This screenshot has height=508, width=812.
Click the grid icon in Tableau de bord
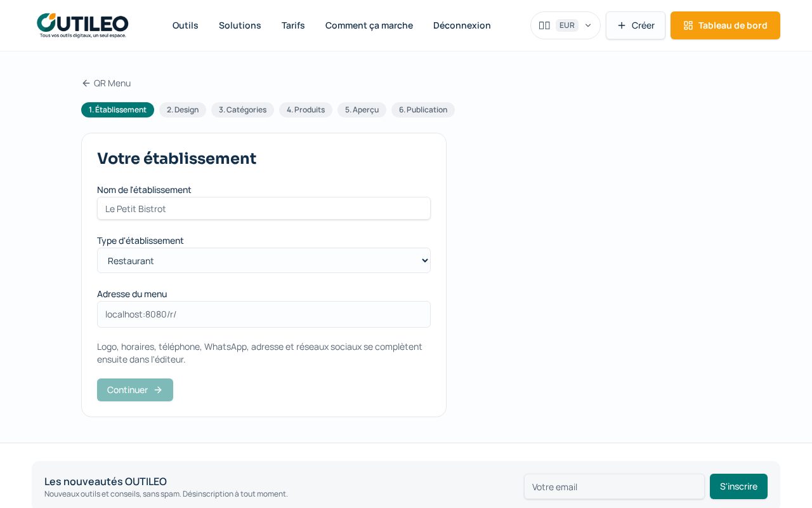tap(688, 25)
